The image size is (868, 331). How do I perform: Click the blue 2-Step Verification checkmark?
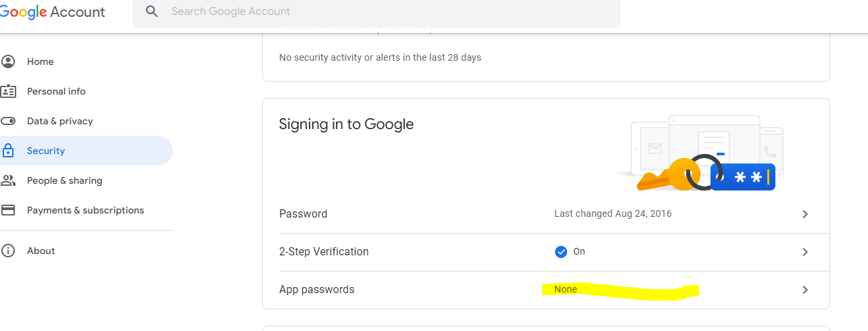click(560, 252)
